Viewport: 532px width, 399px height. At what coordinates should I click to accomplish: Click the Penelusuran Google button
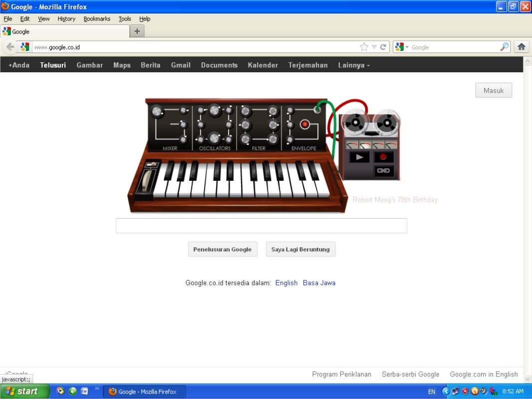click(x=223, y=249)
